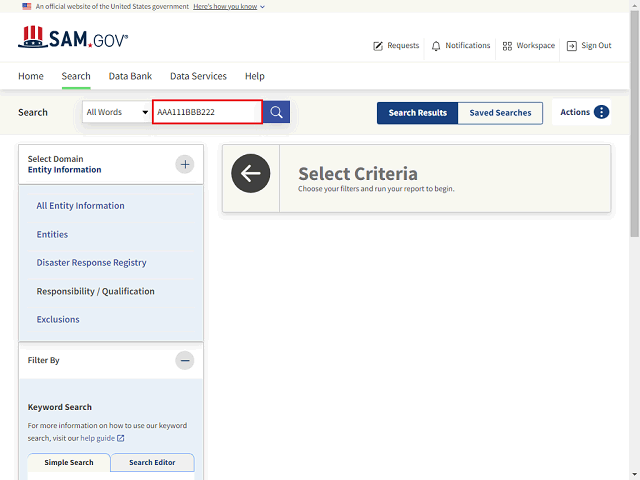Open the Search nav item

pyautogui.click(x=76, y=76)
